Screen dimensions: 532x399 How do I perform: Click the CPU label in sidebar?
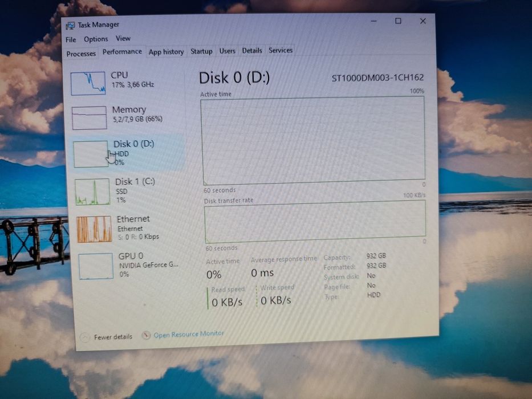point(119,75)
